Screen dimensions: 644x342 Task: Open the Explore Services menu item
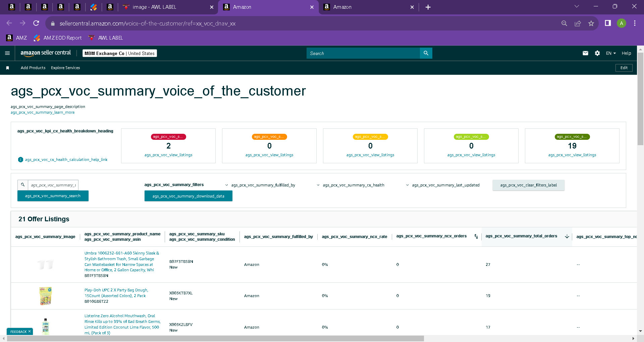tap(65, 68)
